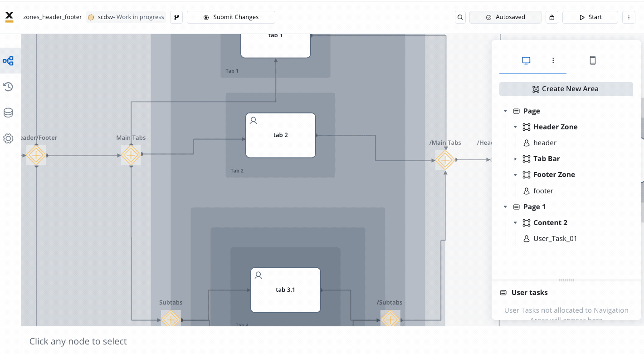644x354 pixels.
Task: Select the Header Zone area
Action: click(x=556, y=127)
